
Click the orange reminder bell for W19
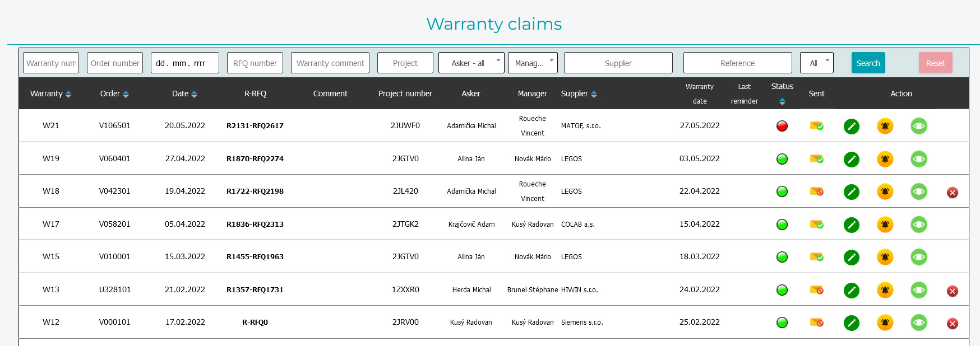pos(885,159)
